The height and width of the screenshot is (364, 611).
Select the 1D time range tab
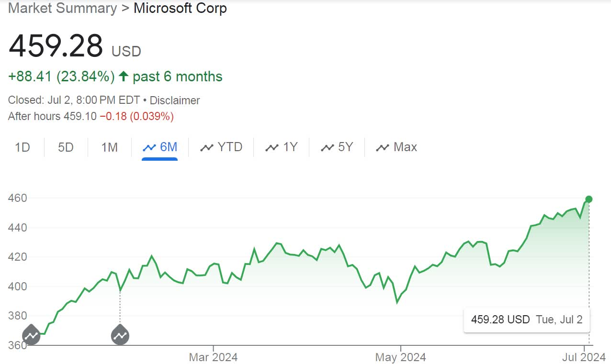tap(23, 147)
